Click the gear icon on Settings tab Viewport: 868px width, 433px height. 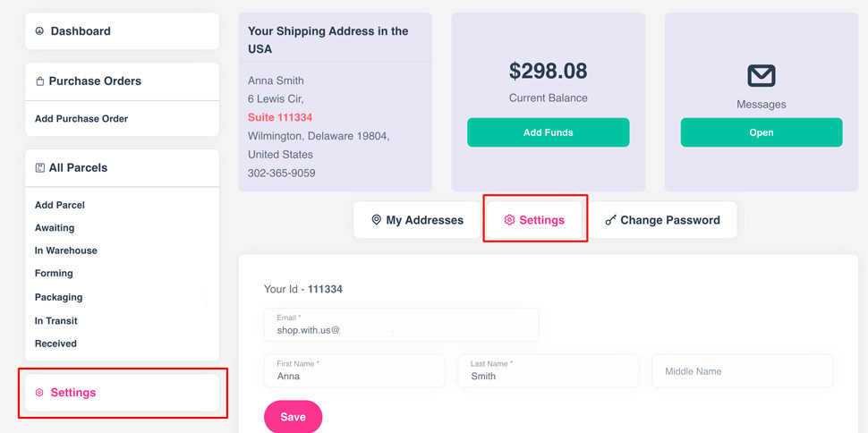coord(509,220)
